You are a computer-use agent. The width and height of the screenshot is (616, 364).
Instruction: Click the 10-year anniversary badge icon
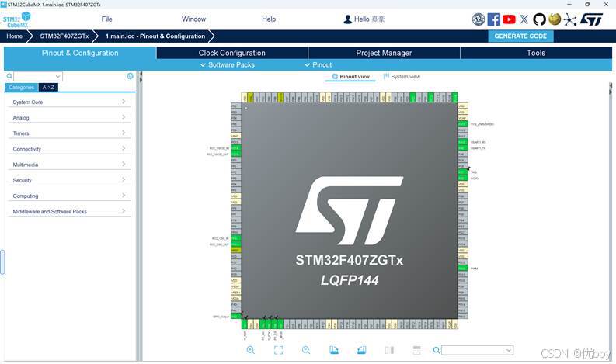(x=479, y=19)
